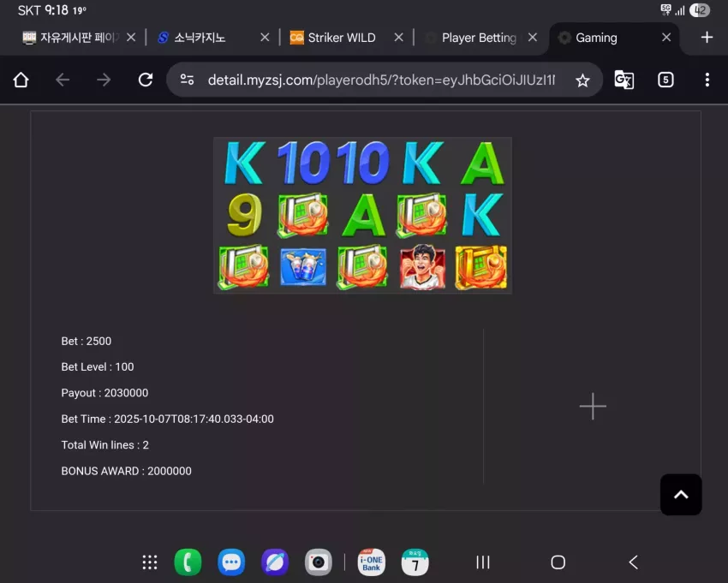Open the Calendar app
728x583 pixels.
pos(415,562)
